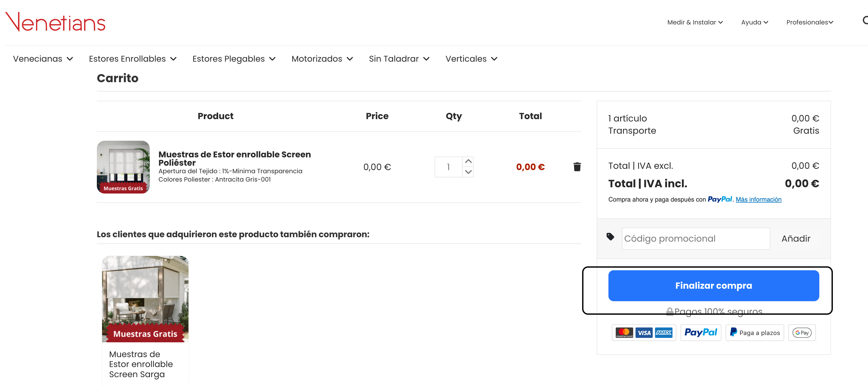Expand the Venecianas menu

point(43,59)
